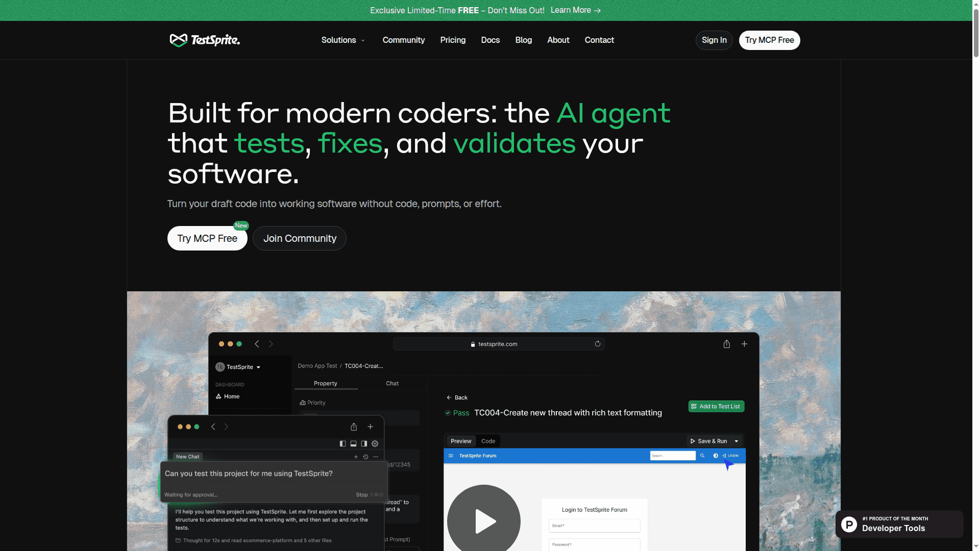
Task: Go to the Pricing page
Action: [453, 40]
